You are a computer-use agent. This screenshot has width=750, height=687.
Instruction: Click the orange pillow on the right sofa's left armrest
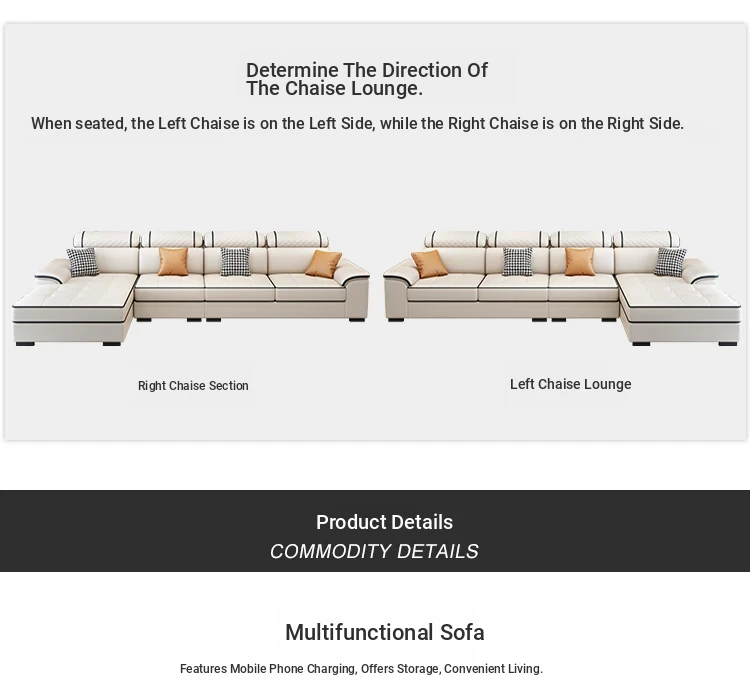click(429, 264)
